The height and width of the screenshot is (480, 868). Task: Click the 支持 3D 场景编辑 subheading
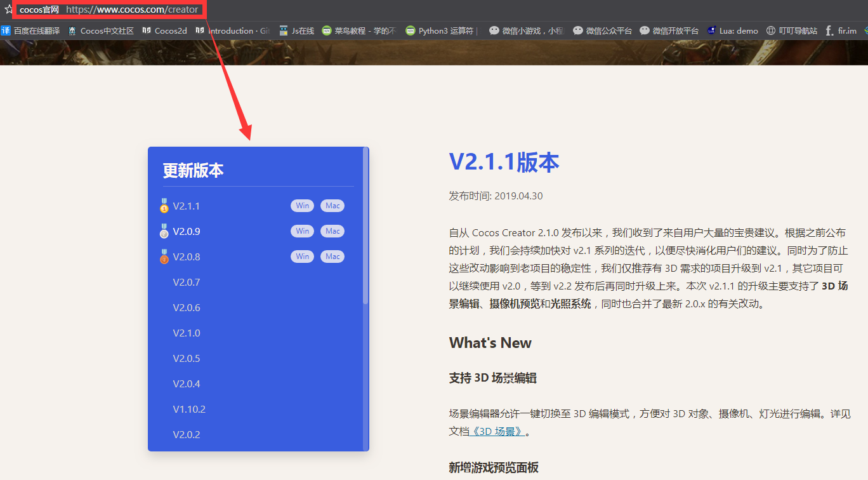pyautogui.click(x=493, y=378)
